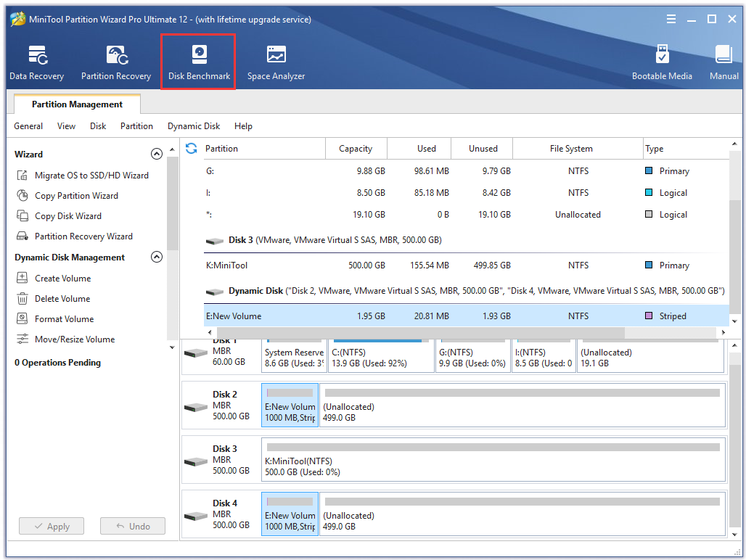Select C:(NTFS) block on disk map

382,356
